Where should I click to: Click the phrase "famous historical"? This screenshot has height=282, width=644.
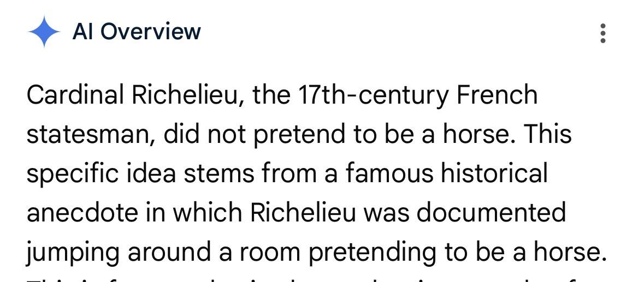447,173
